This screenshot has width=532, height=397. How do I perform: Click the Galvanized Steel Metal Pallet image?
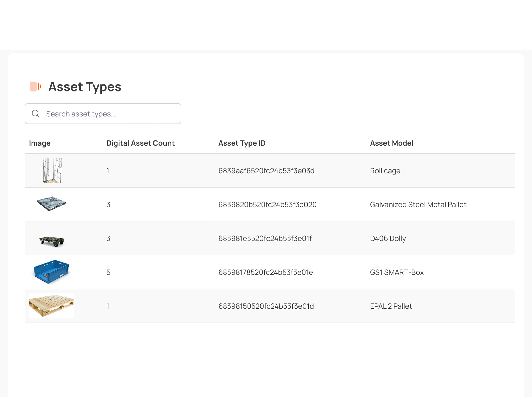(51, 204)
